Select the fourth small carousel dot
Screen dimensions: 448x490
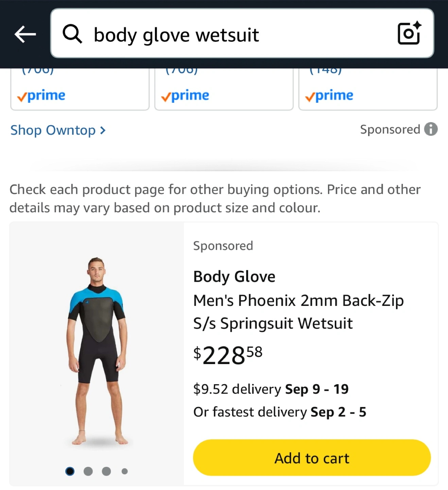125,471
